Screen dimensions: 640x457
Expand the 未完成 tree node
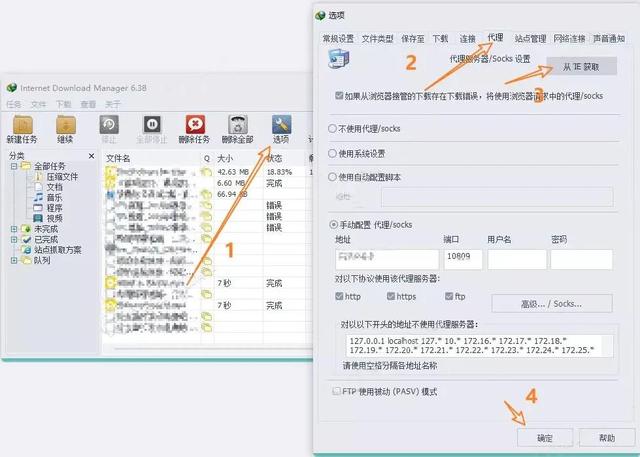[x=14, y=229]
